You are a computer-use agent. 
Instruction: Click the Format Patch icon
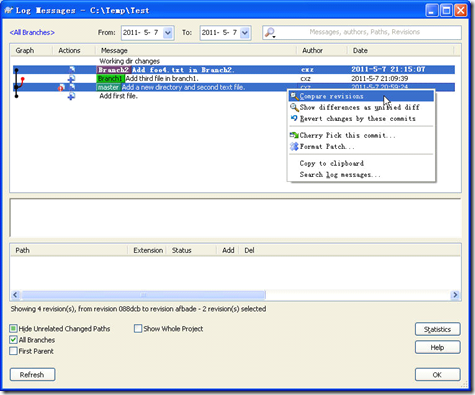pyautogui.click(x=294, y=146)
